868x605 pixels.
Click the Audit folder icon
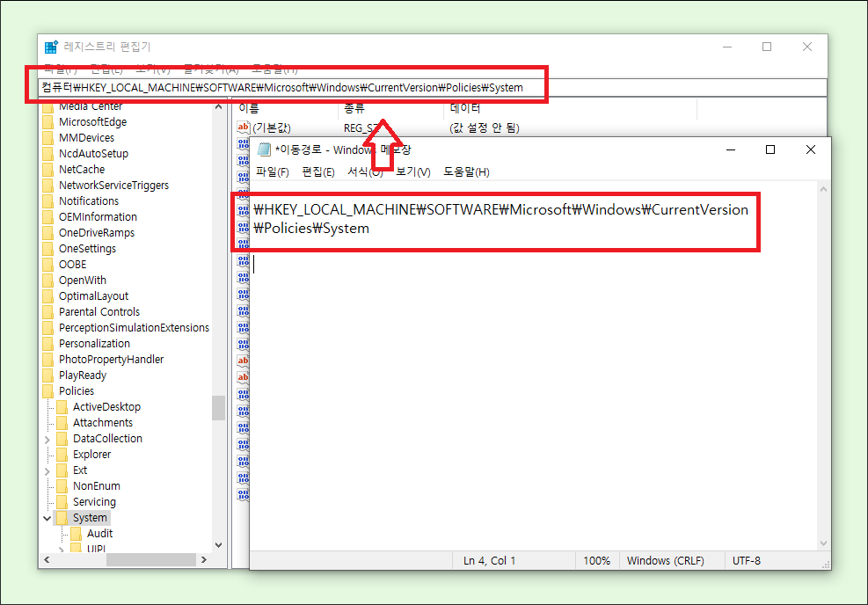click(x=76, y=534)
